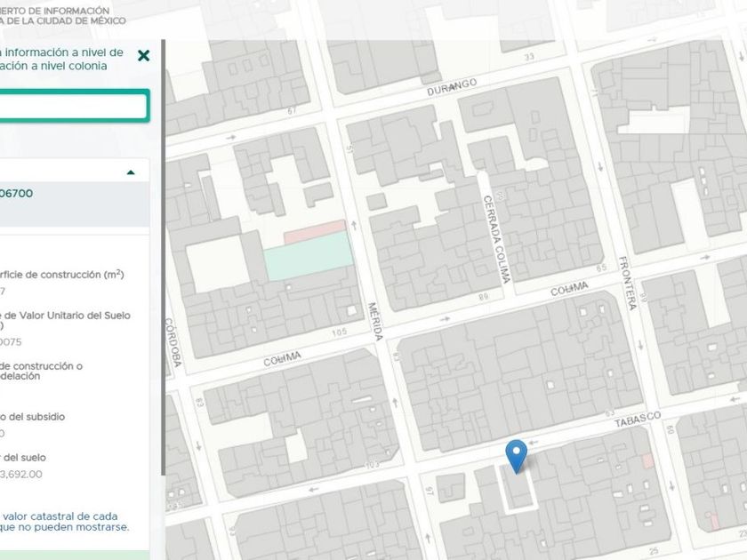Click the side panel vertical scrollbar
This screenshot has height=560, width=747.
162,267
